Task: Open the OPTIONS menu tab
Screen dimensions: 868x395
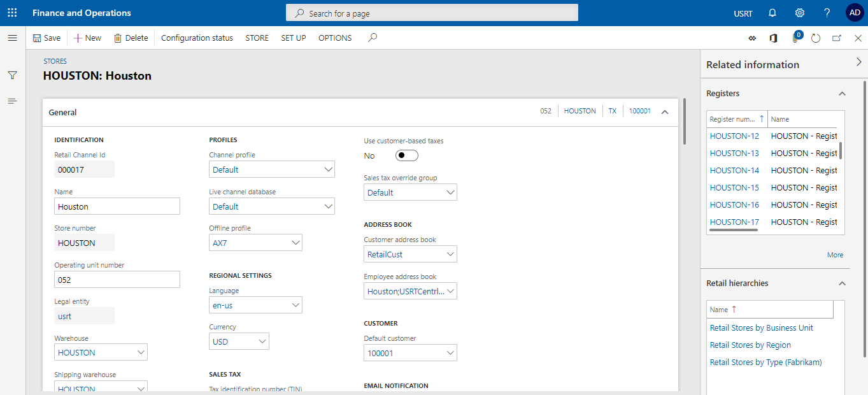Action: tap(335, 38)
